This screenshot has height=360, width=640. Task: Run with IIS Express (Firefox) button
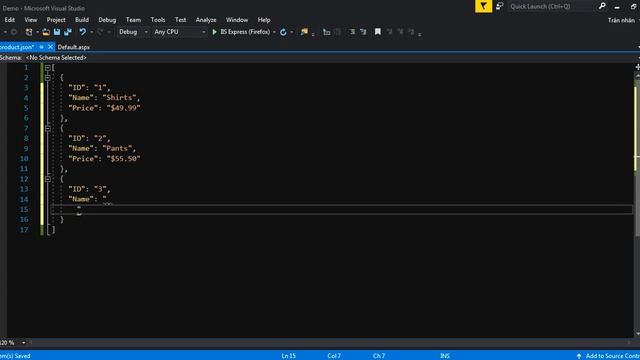(x=241, y=32)
